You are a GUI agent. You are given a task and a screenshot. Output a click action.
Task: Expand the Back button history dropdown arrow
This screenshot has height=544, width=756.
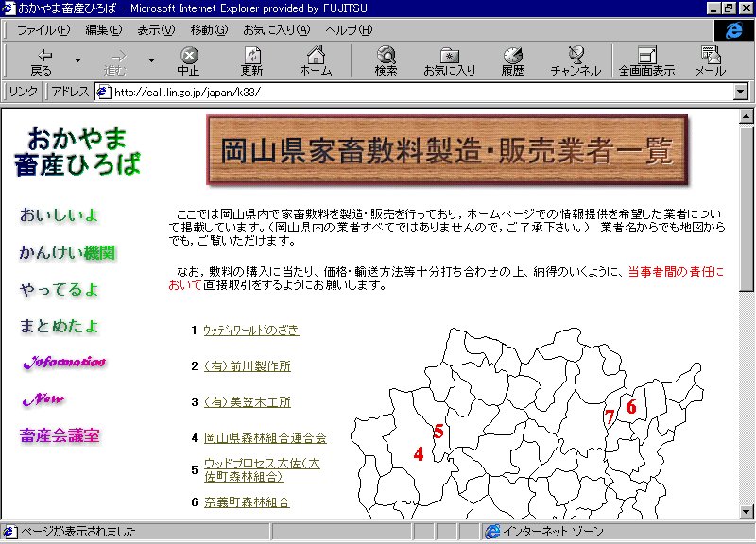(77, 61)
